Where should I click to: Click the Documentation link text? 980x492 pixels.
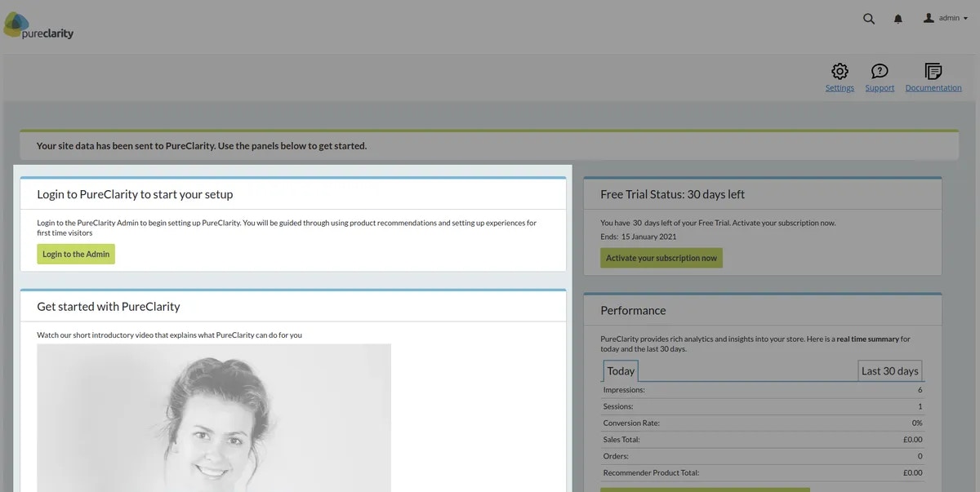[933, 88]
